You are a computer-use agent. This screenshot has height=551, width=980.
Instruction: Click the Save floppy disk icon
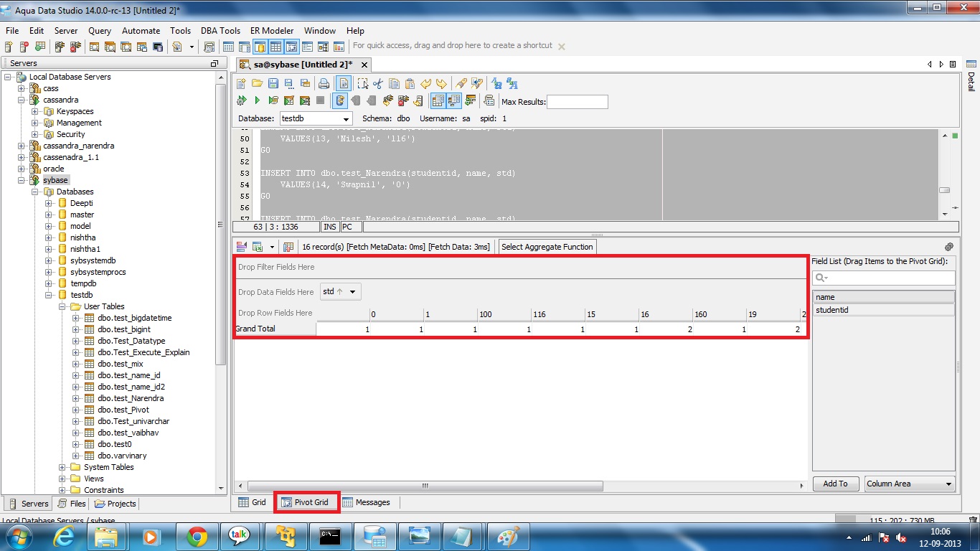(x=273, y=83)
